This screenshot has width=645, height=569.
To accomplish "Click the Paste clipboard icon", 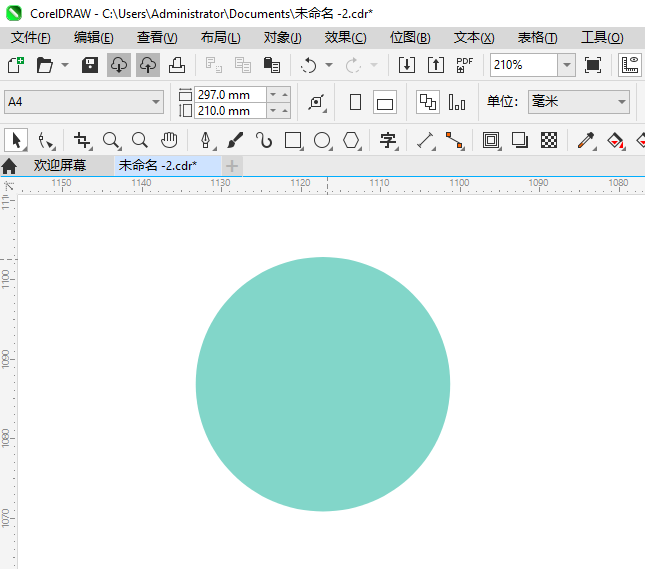I will tap(271, 65).
